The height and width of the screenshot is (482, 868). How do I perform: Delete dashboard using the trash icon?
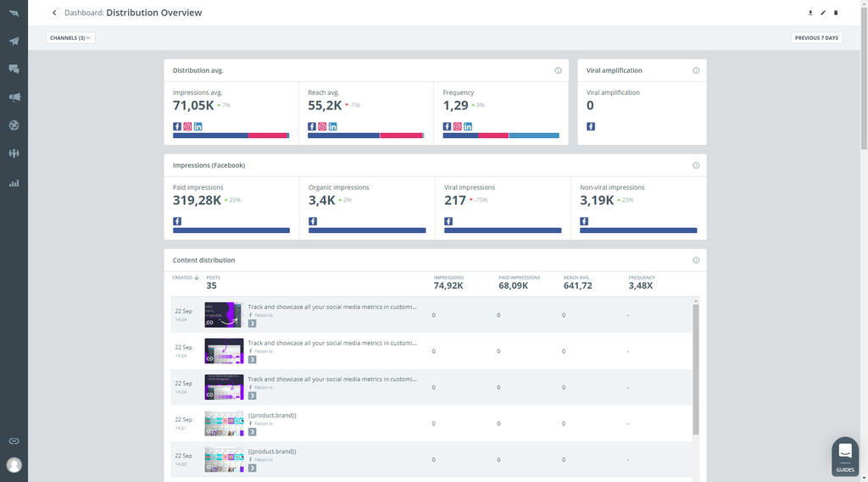(836, 13)
